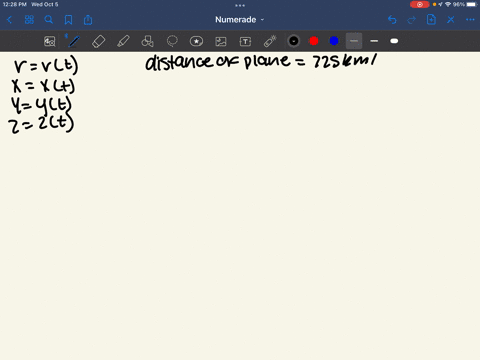Choose the red pen color

point(314,41)
